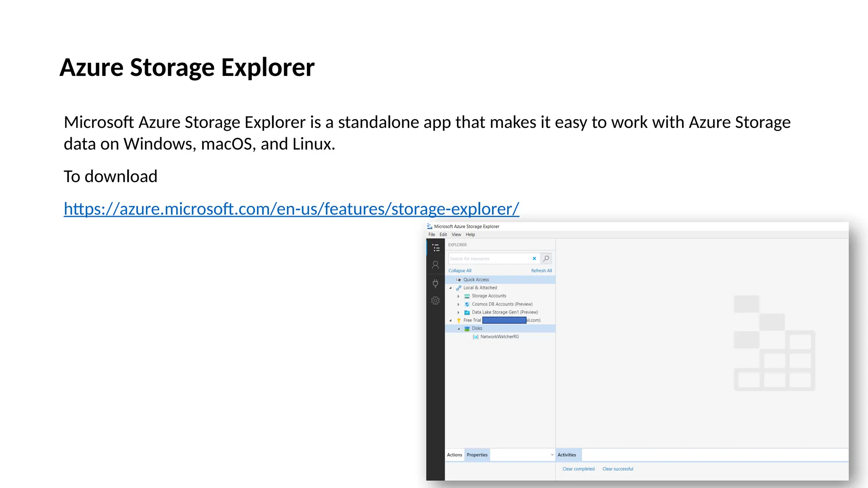Screen dimensions: 868x488
Task: Click the NetworkWatcherRG resource group icon
Action: click(x=476, y=337)
